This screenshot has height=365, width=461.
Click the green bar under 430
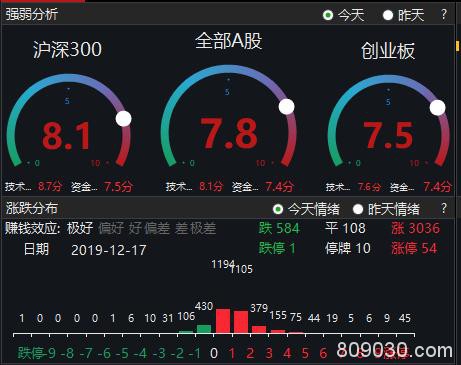(x=204, y=329)
